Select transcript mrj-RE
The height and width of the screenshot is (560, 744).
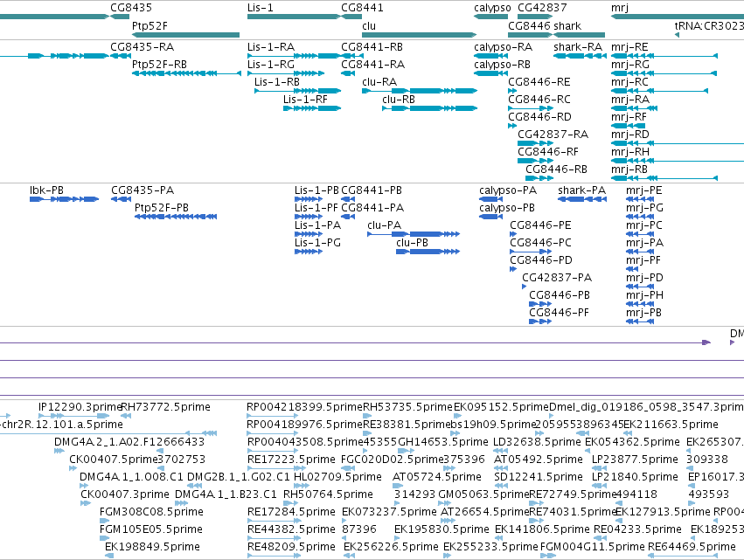pos(629,47)
